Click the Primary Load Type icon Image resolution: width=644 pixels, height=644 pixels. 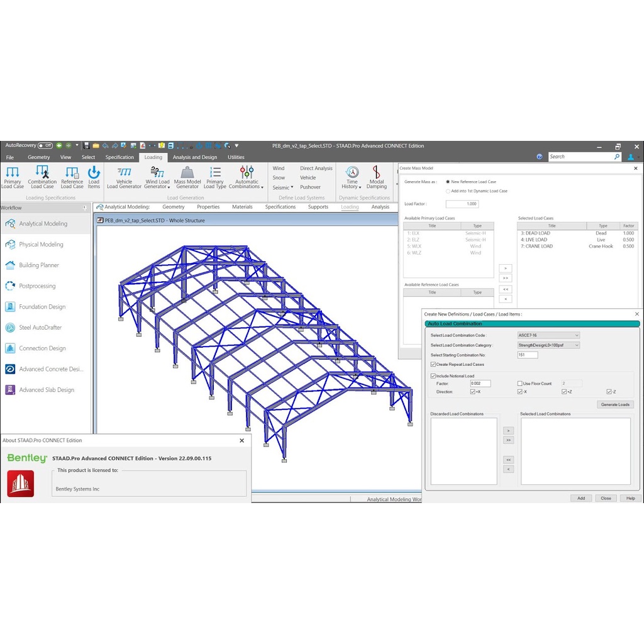pos(215,177)
